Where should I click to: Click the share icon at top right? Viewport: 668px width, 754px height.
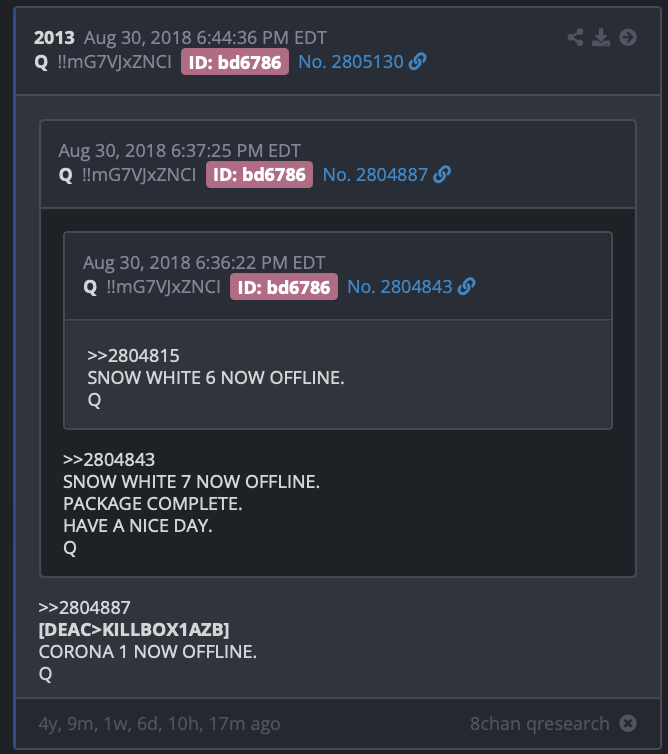click(x=575, y=38)
